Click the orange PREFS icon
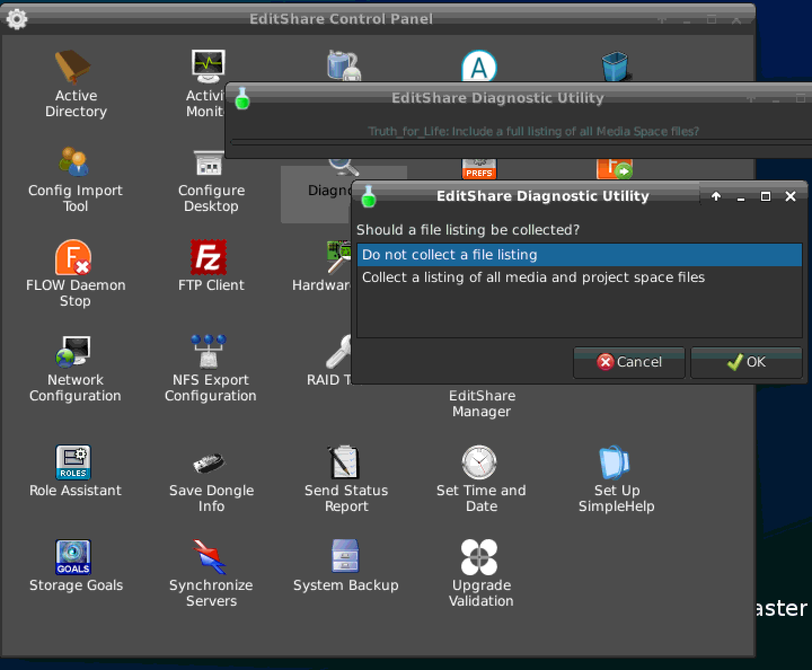812x670 pixels. click(479, 169)
